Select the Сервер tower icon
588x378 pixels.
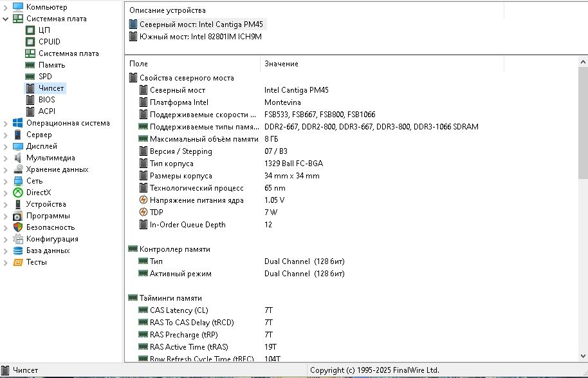click(x=17, y=135)
